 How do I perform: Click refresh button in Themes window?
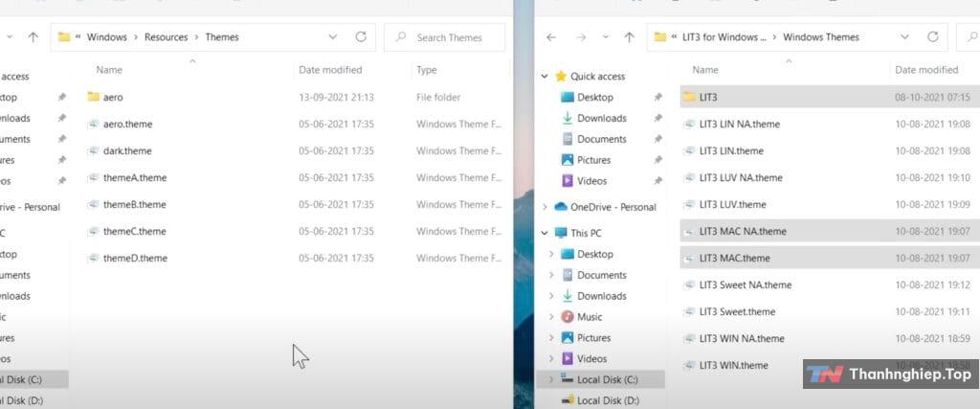coord(361,37)
